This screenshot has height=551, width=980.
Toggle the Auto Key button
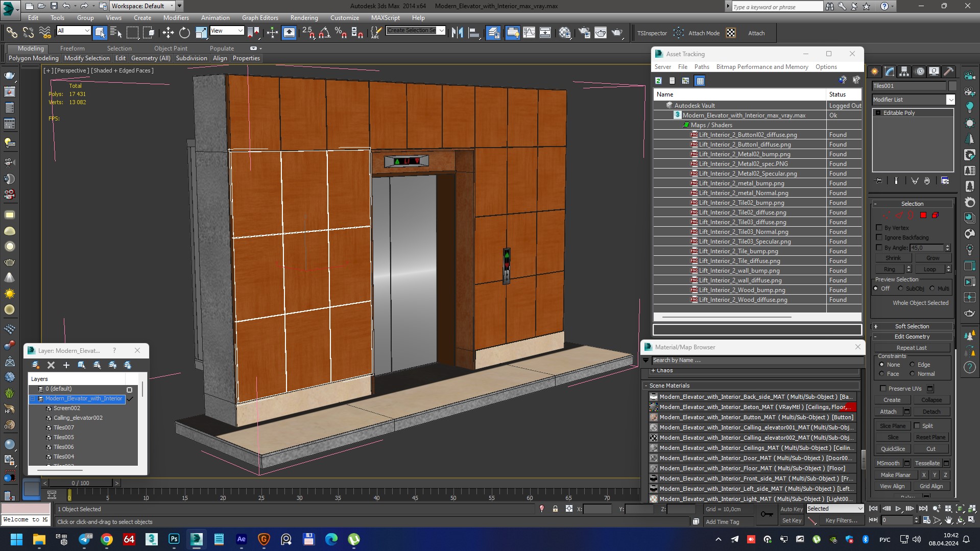tap(791, 509)
